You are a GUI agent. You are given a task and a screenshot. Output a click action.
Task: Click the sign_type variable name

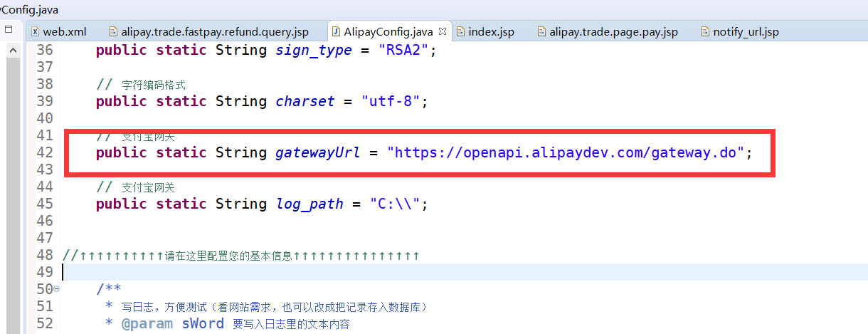pyautogui.click(x=314, y=50)
